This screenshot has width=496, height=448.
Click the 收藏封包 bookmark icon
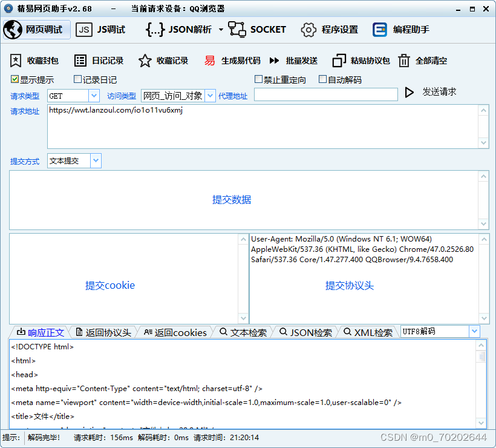(x=16, y=61)
